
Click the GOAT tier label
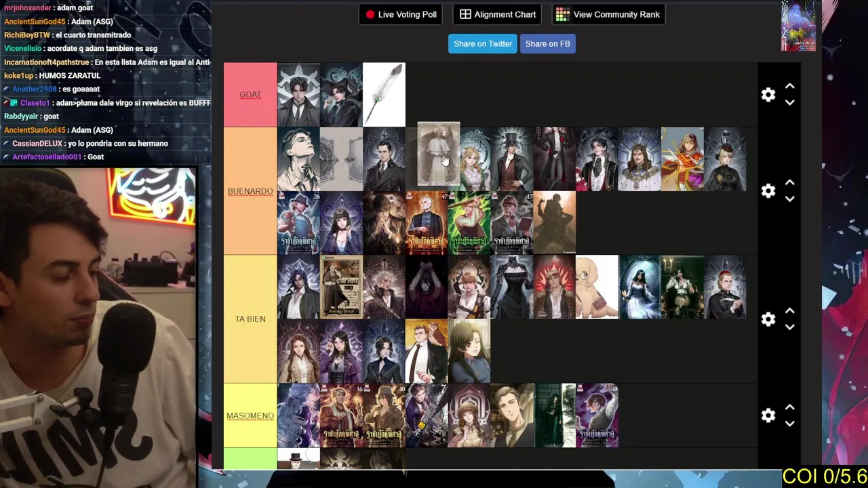pos(250,95)
